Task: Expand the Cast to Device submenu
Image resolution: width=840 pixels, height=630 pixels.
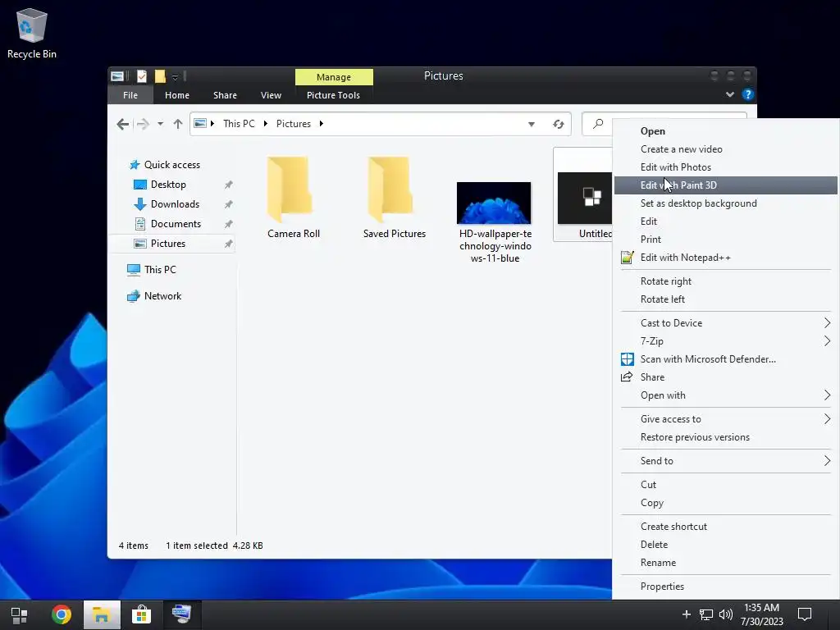Action: click(x=725, y=323)
